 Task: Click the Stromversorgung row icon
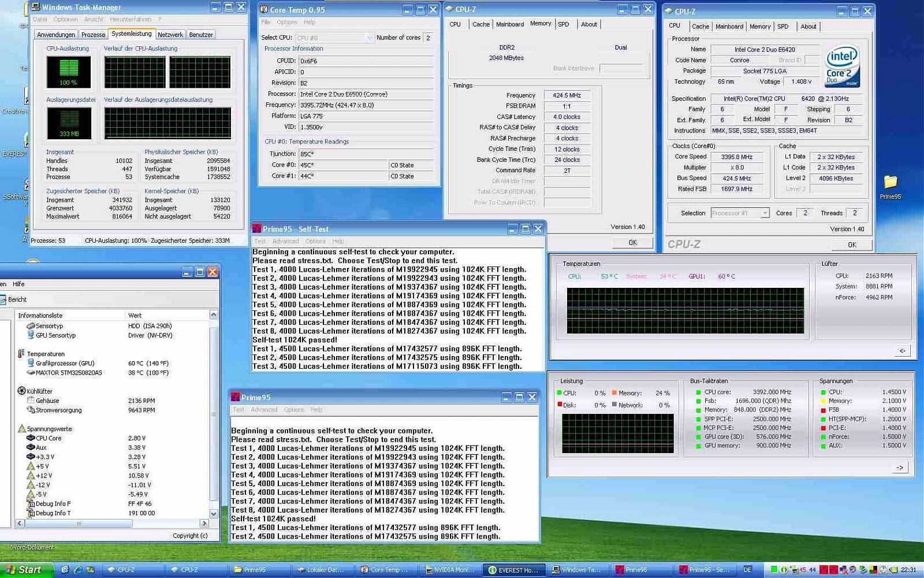(31, 410)
